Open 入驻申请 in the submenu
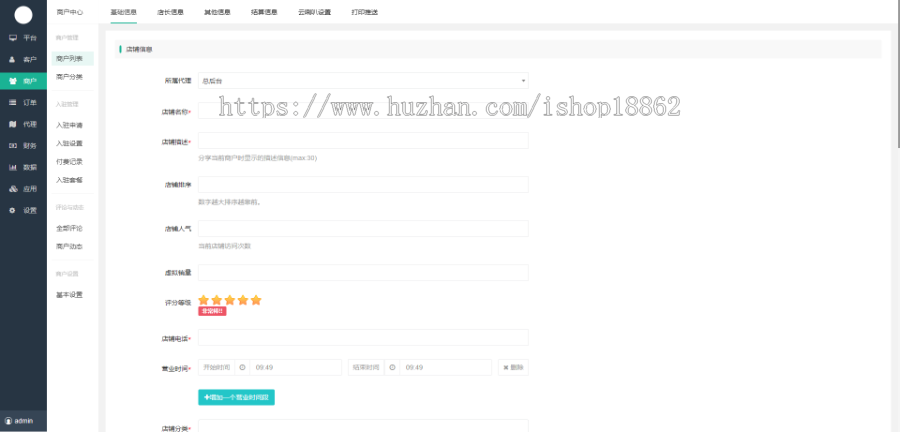The height and width of the screenshot is (432, 900). [69, 125]
